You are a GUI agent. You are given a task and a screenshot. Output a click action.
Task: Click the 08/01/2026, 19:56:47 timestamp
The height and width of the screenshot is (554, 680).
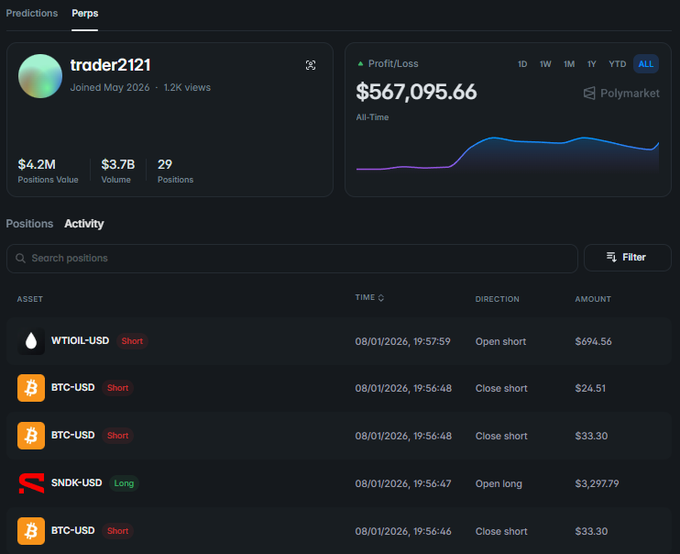pos(403,484)
